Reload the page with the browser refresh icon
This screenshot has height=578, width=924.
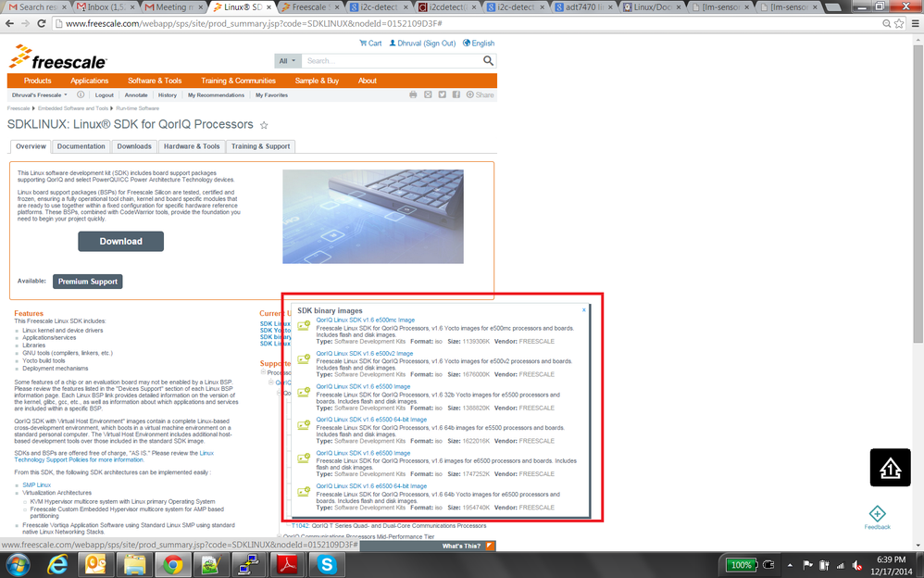(x=42, y=23)
